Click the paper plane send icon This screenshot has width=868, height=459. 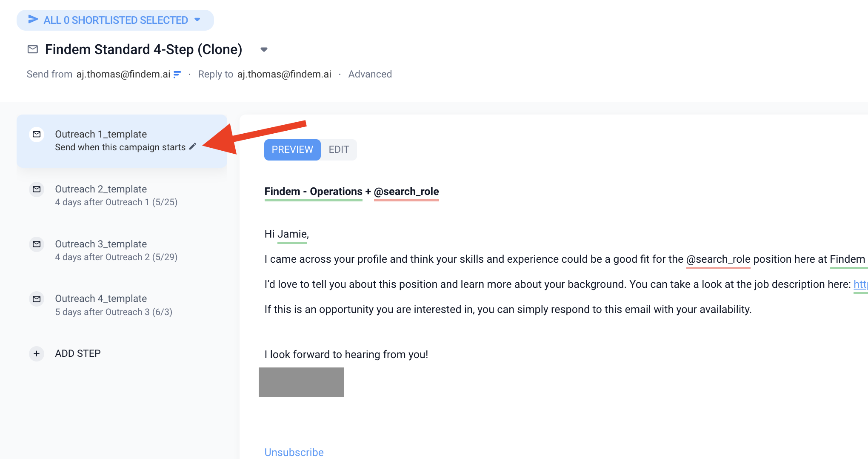pos(33,20)
